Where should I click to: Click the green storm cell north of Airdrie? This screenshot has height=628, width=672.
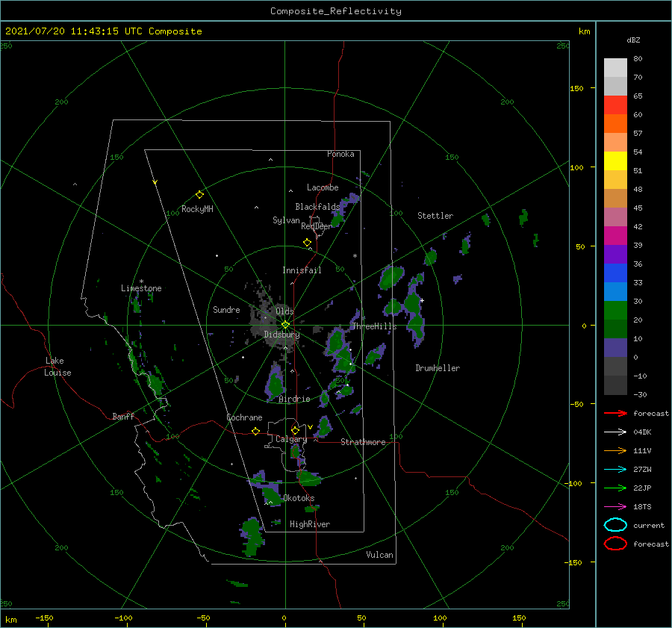(x=275, y=382)
